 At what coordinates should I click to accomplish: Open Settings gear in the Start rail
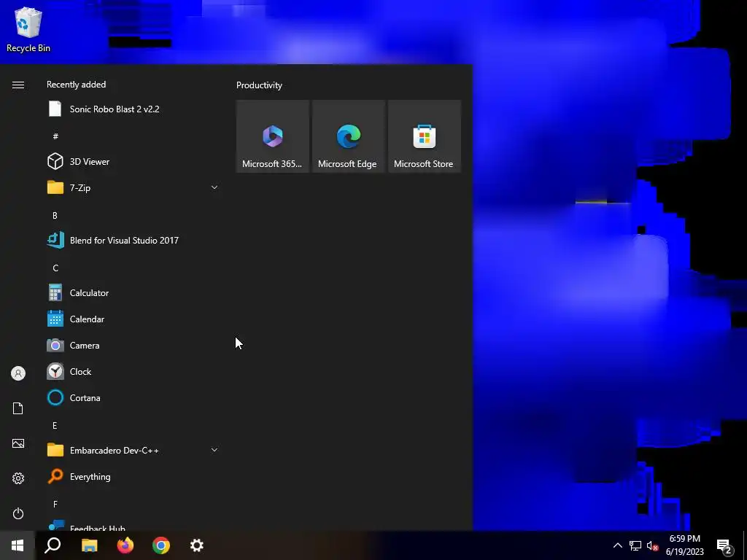pos(18,478)
